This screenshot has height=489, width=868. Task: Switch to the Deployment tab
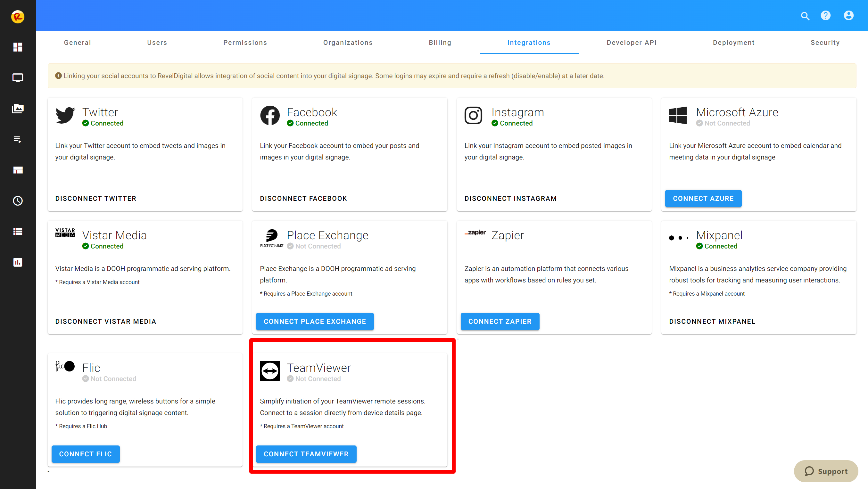(x=733, y=43)
